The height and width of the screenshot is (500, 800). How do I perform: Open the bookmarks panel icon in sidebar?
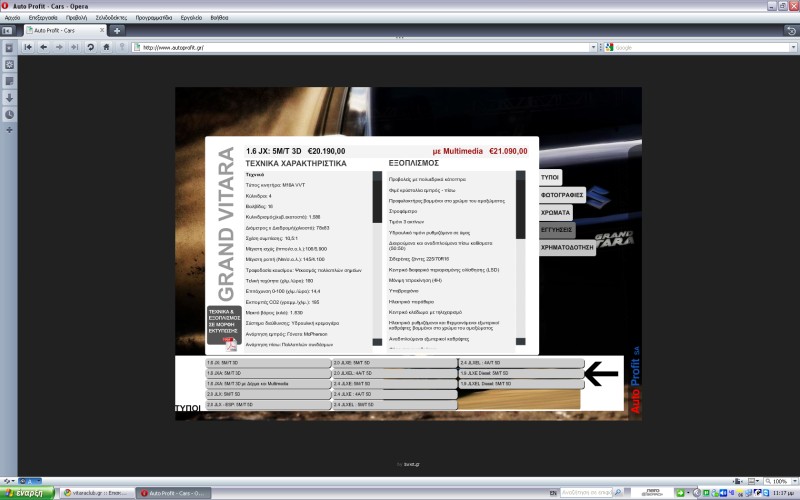pos(9,48)
